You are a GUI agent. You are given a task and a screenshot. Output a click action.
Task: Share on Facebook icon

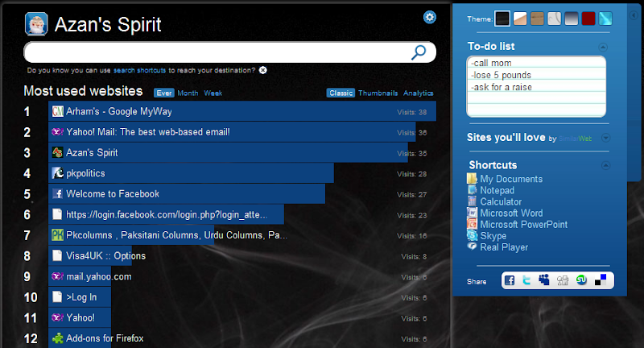tap(510, 280)
